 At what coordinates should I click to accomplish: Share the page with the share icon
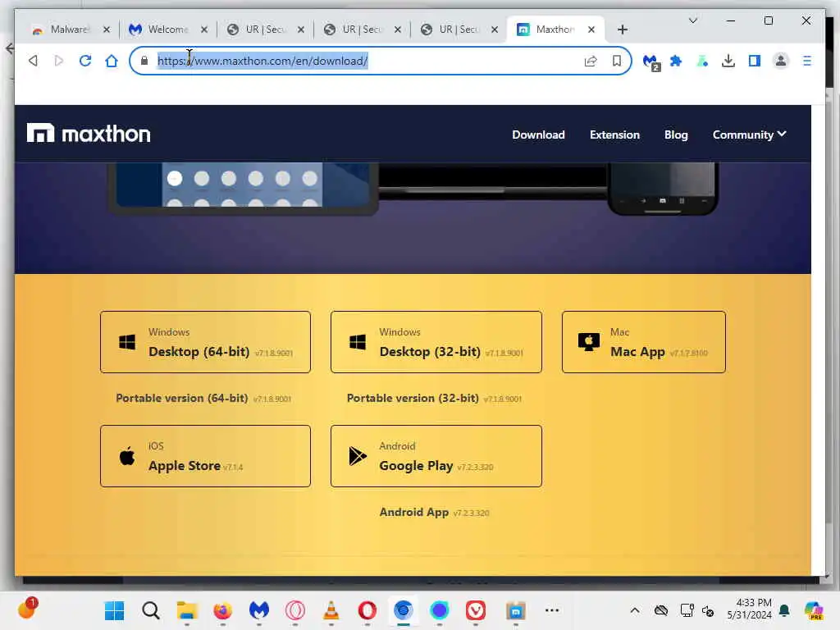(x=591, y=61)
